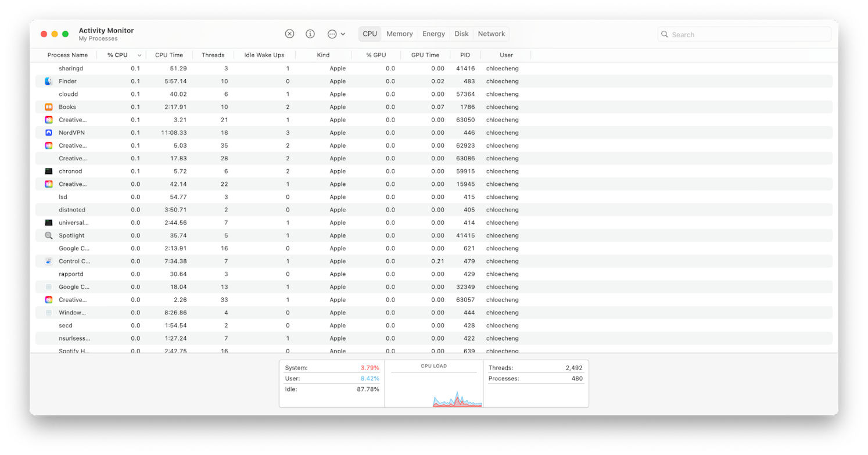Open the Disk tab
The image size is (868, 455).
(461, 34)
